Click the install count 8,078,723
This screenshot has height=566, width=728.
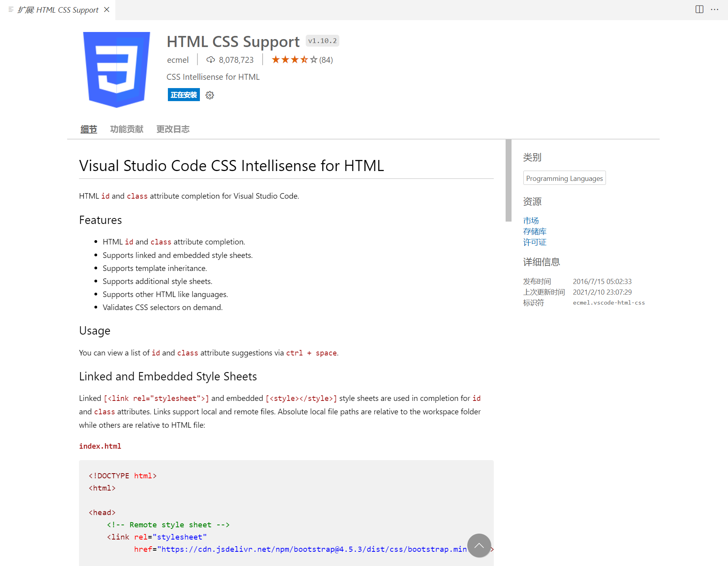point(236,60)
